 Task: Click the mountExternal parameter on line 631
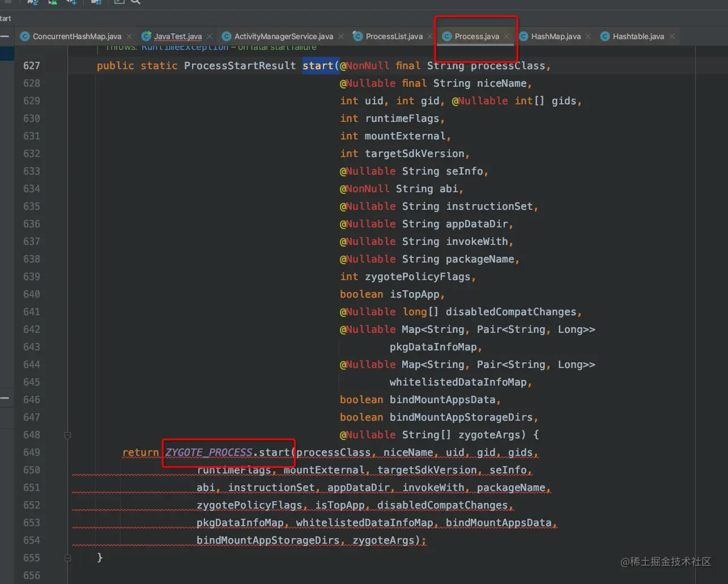point(405,136)
